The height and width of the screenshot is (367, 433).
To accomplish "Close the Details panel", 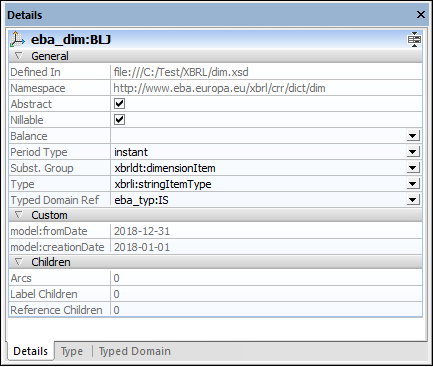I will point(421,15).
